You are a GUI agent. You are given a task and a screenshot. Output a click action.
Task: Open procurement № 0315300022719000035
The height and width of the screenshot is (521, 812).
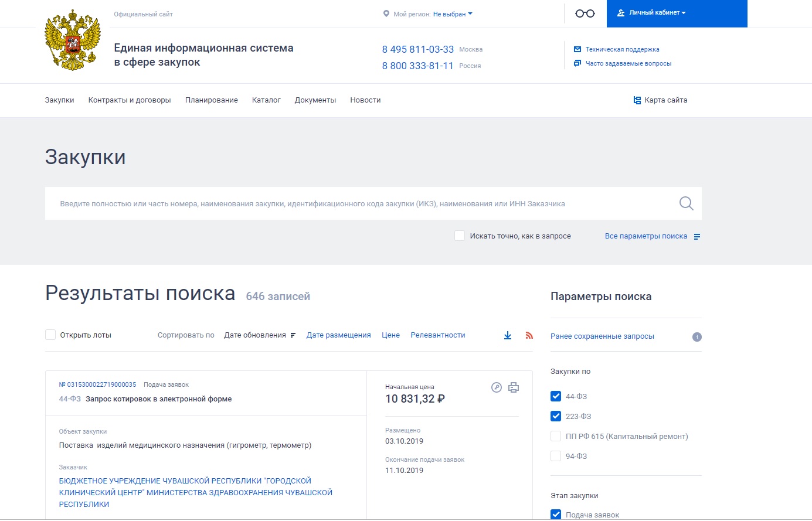[97, 384]
